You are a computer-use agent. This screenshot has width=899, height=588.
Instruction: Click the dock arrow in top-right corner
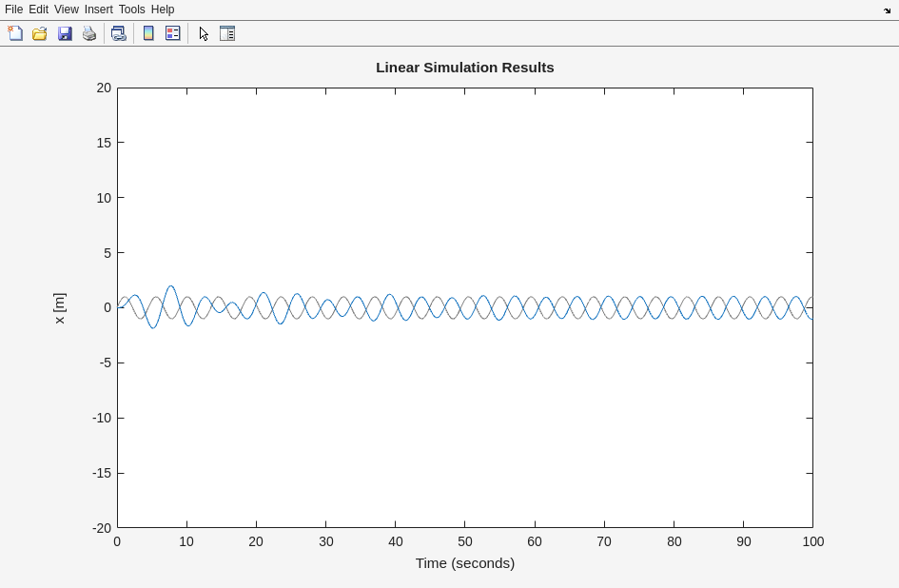[887, 10]
